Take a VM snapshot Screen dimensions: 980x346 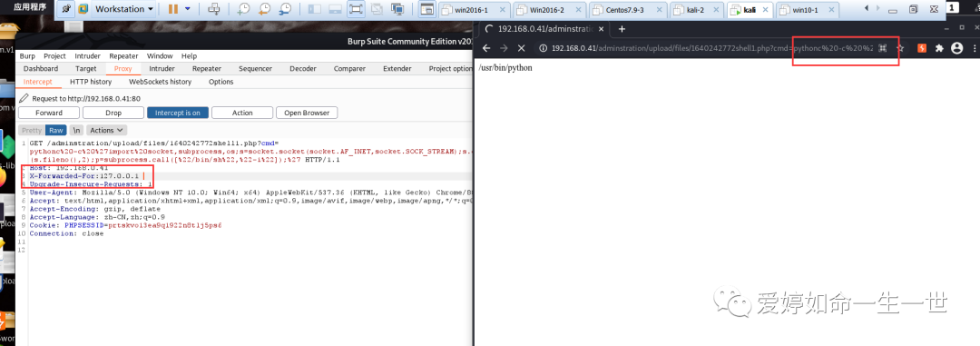pyautogui.click(x=244, y=9)
